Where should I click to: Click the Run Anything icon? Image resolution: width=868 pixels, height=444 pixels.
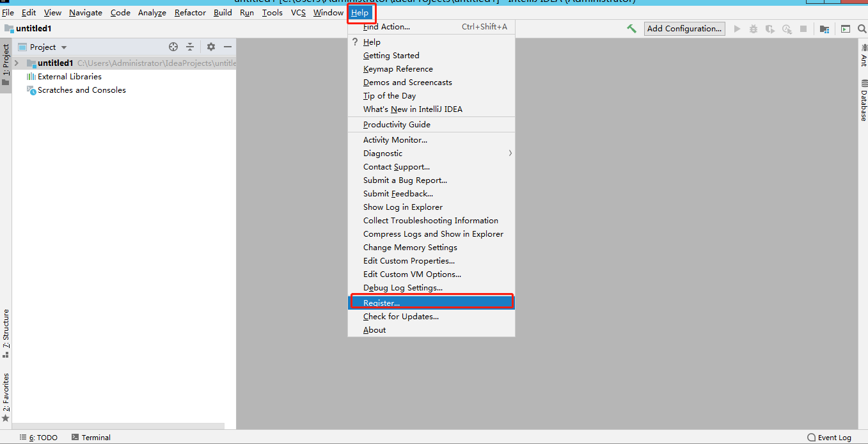point(846,29)
